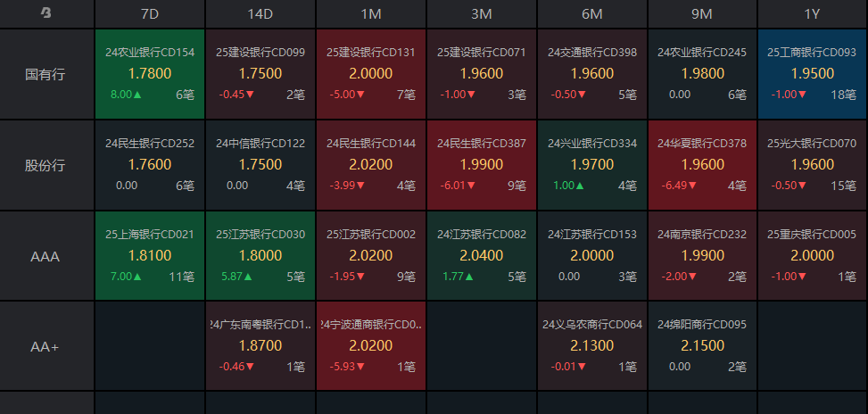Image resolution: width=868 pixels, height=414 pixels.
Task: Select the 国有行 row label
Action: tap(46, 74)
